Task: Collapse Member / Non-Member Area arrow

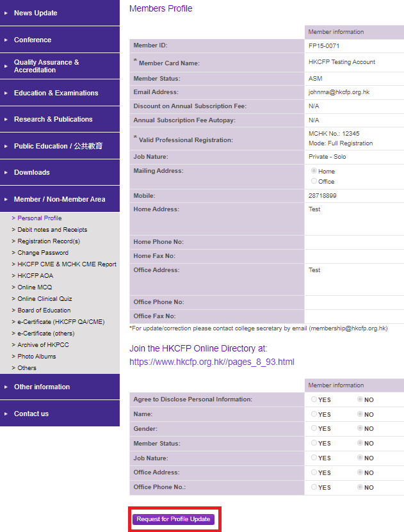Action: [x=6, y=199]
